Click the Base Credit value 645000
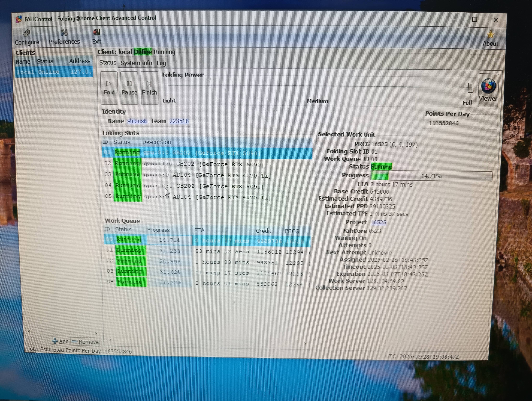 380,192
